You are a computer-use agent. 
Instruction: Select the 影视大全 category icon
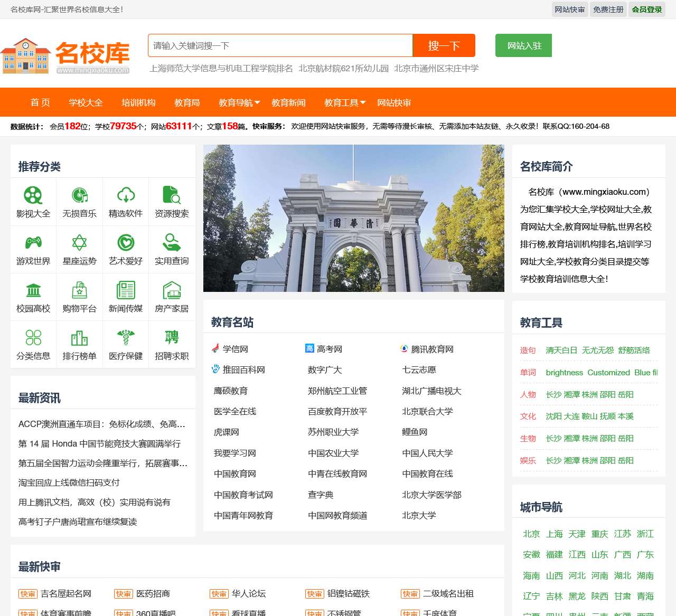tap(33, 195)
